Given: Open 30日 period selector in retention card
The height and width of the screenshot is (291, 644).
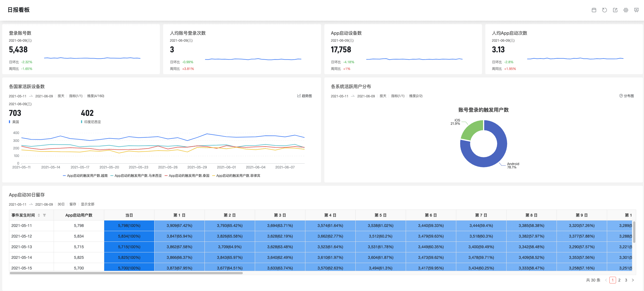Looking at the screenshot, I should tap(61, 204).
